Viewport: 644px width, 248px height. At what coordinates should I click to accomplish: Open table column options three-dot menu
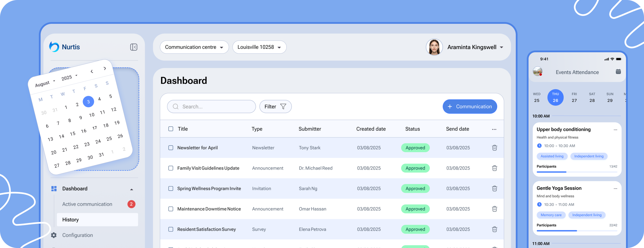point(494,129)
